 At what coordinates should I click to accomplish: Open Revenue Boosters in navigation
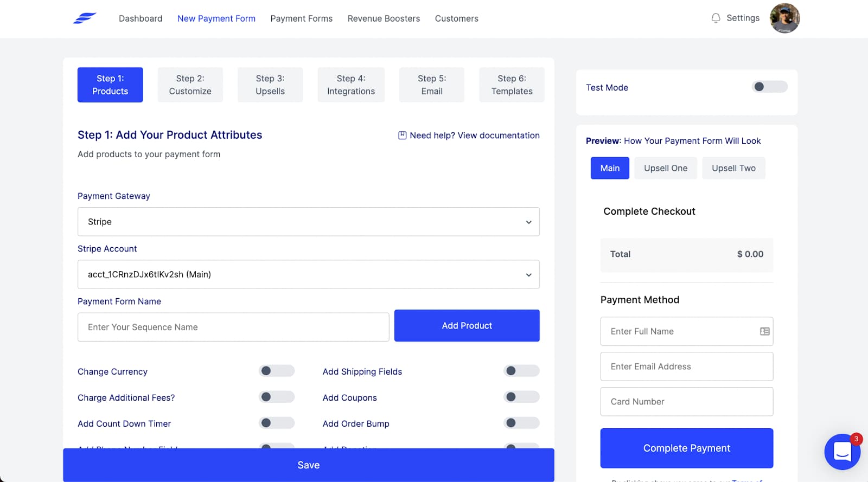coord(384,18)
